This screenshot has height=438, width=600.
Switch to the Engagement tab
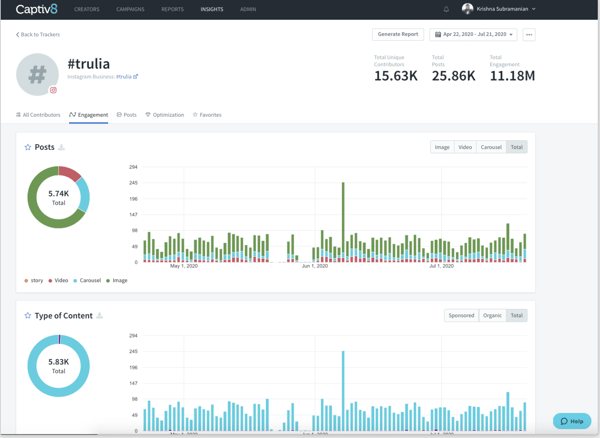tap(88, 115)
